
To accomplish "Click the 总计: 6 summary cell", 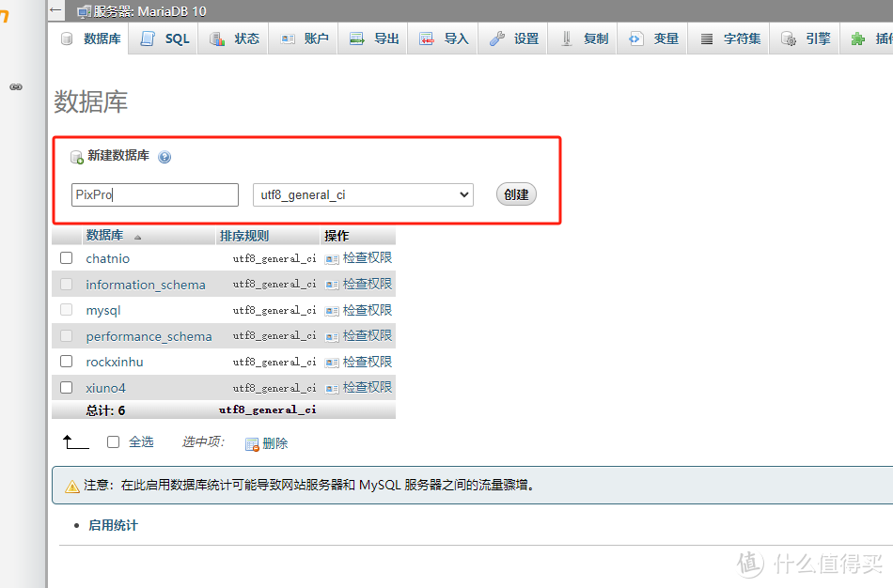I will click(x=105, y=410).
